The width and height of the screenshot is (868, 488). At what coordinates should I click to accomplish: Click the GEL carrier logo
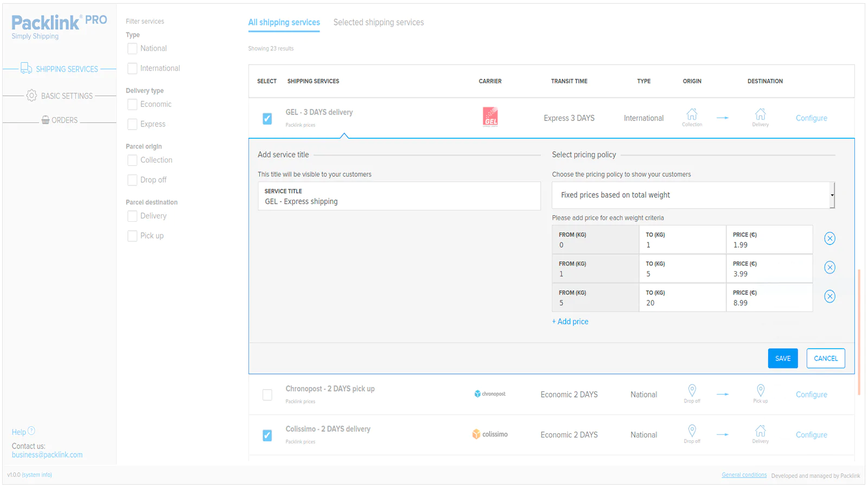coord(490,117)
